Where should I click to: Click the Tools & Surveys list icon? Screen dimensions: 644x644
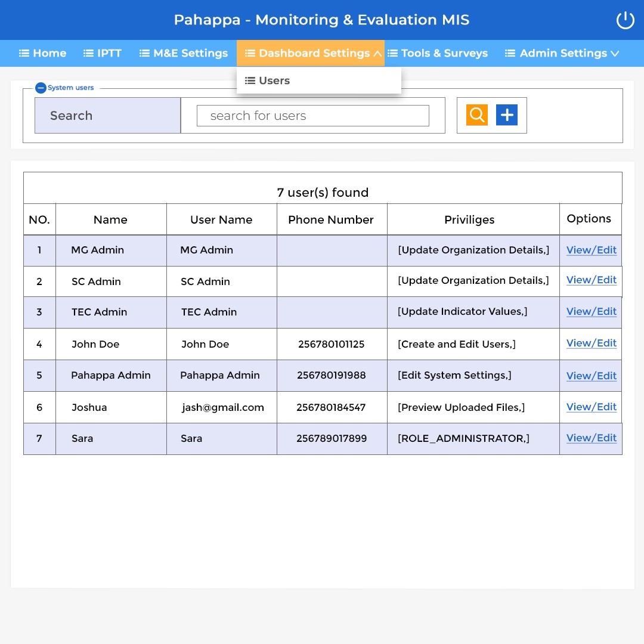[x=392, y=53]
